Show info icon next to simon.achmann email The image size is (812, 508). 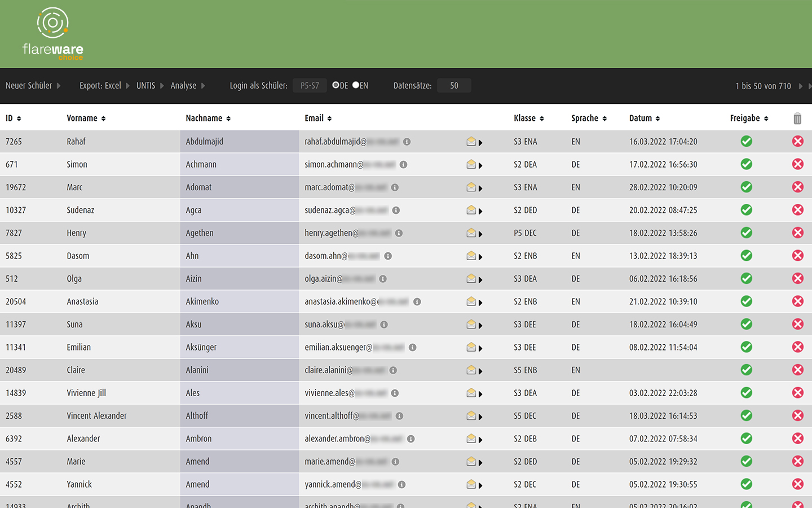(403, 165)
